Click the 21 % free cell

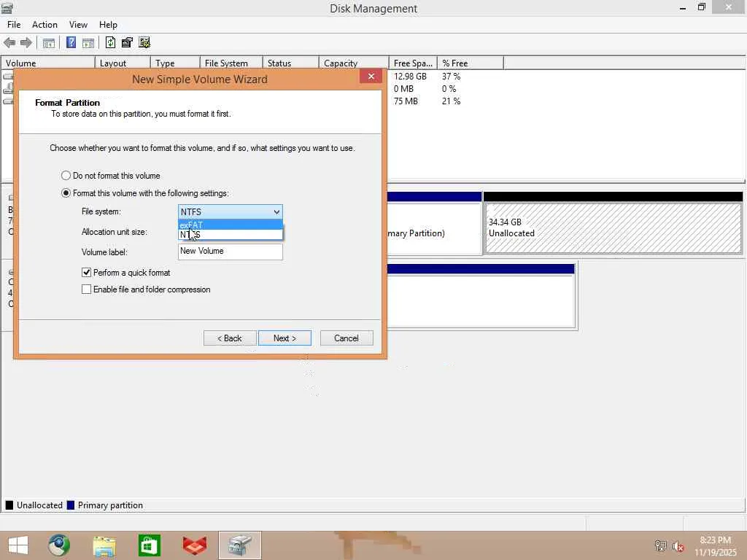[451, 101]
